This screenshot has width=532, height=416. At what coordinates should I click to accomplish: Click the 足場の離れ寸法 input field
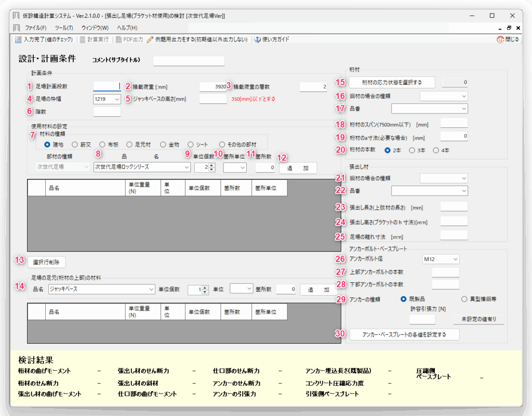point(454,235)
